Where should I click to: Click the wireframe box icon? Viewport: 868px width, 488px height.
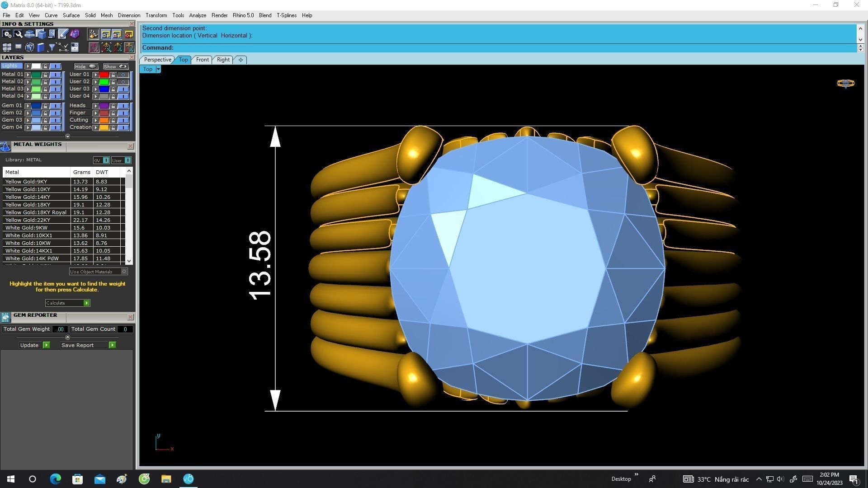tap(30, 47)
